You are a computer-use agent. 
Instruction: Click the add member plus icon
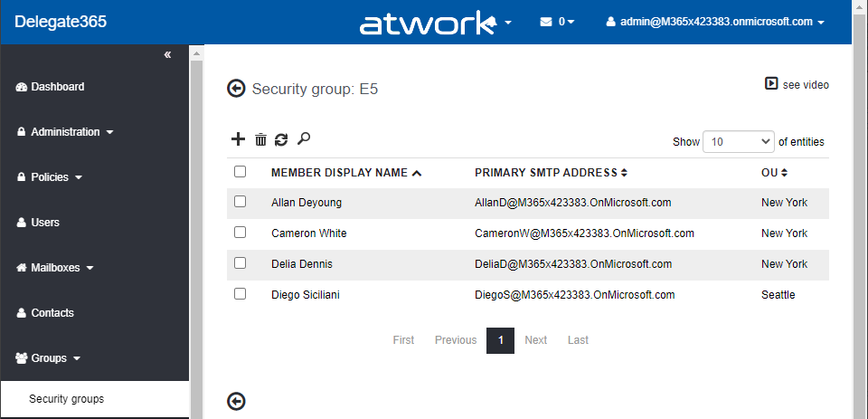tap(239, 139)
